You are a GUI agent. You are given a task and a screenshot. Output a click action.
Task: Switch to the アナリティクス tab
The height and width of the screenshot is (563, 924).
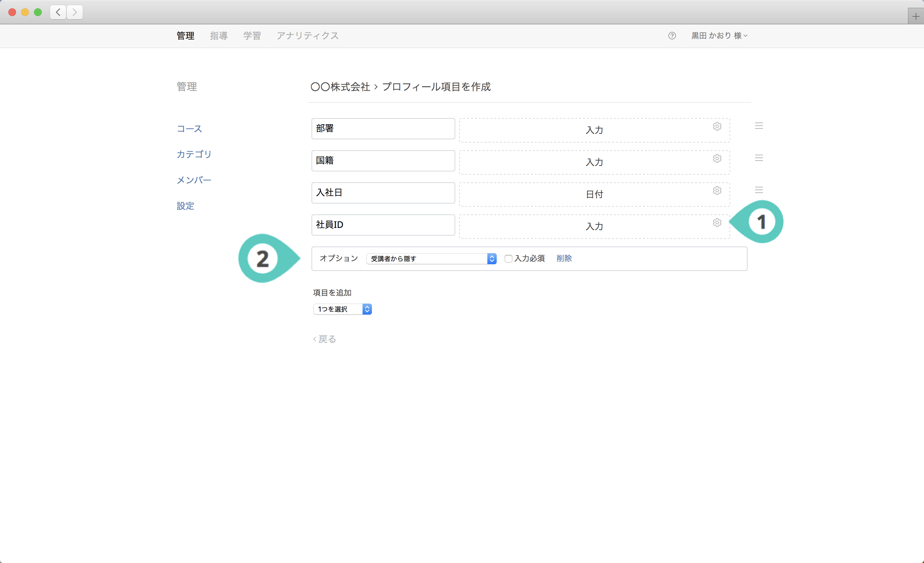(x=307, y=36)
